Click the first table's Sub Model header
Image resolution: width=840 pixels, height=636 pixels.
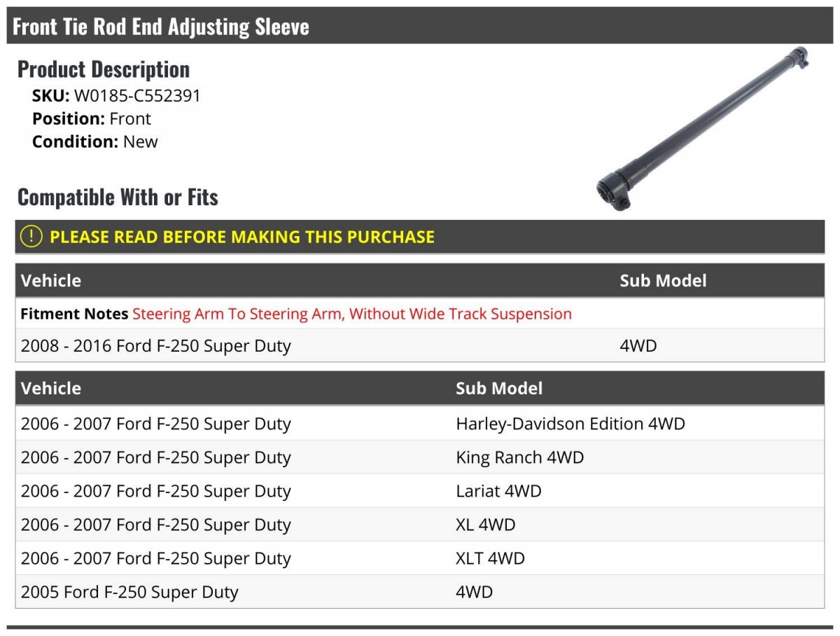point(662,281)
